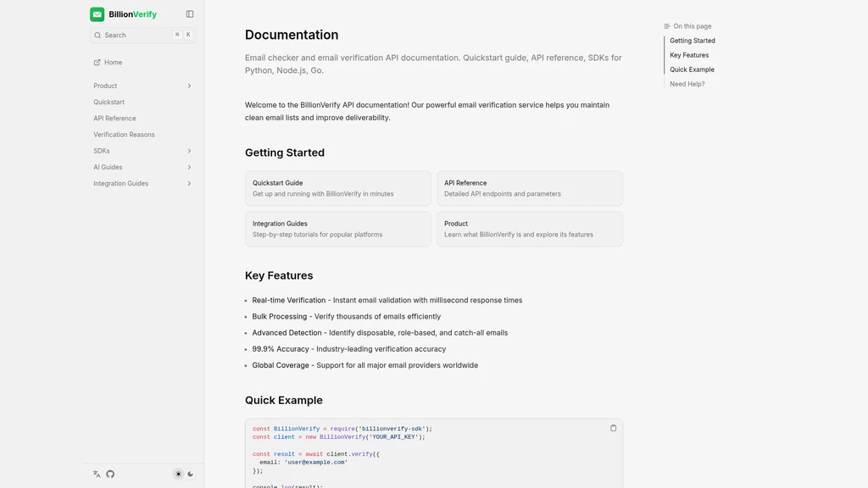Open the GitHub icon link
This screenshot has width=868, height=488.
coord(110,474)
